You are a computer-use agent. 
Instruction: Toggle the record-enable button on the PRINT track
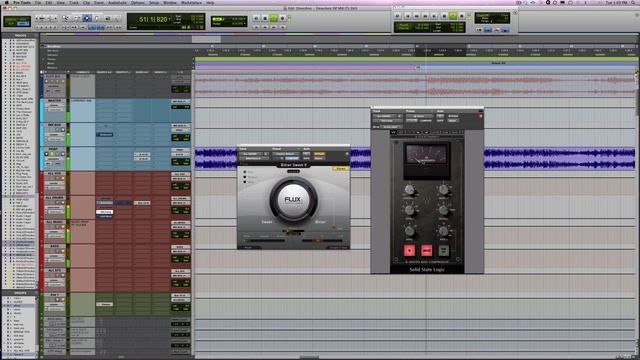pos(47,154)
